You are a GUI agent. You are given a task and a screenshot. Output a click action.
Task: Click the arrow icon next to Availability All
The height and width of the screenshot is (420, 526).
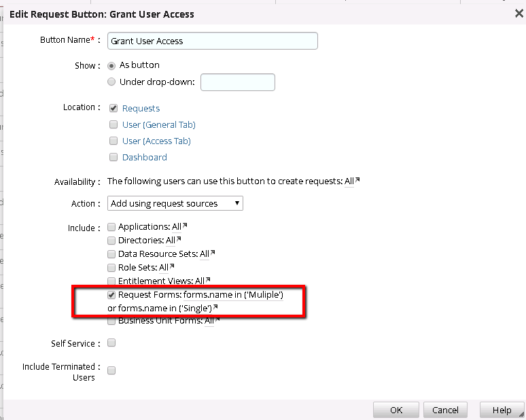tap(357, 181)
